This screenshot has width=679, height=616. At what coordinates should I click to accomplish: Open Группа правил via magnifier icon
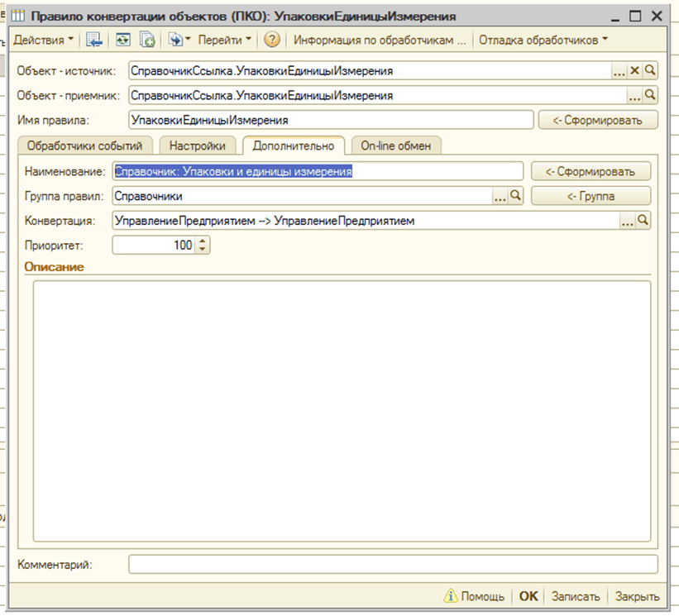(x=516, y=196)
